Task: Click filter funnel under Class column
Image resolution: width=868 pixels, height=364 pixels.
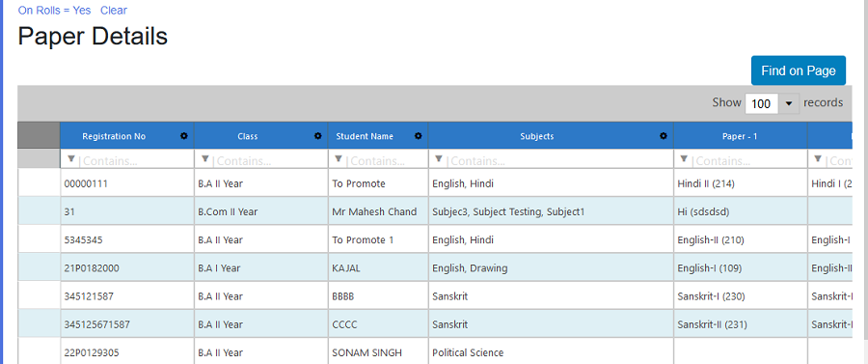Action: (x=204, y=159)
